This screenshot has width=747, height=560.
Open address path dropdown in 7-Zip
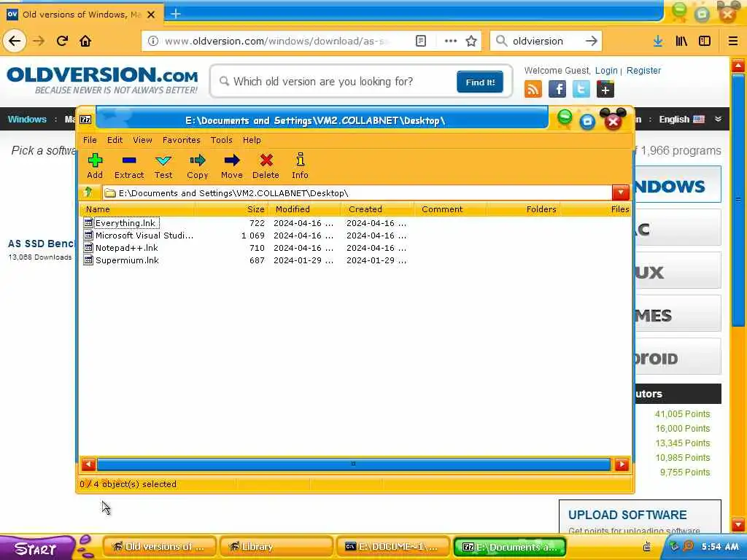point(621,192)
